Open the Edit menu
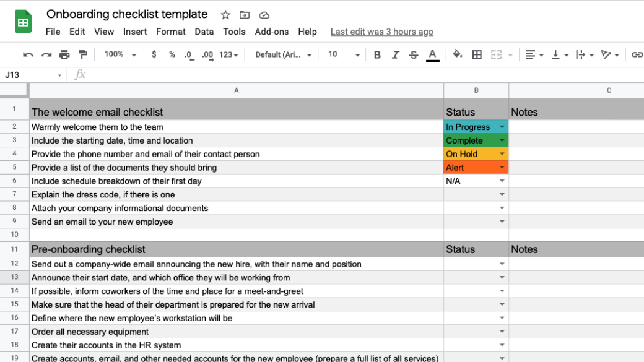 77,32
